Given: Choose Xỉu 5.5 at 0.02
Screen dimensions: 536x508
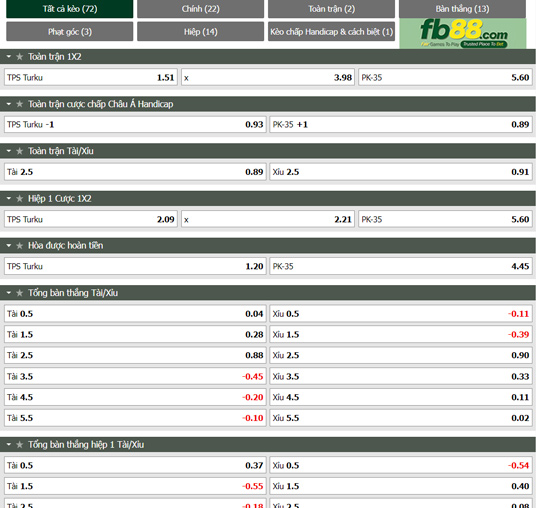Looking at the screenshot, I should point(401,418).
